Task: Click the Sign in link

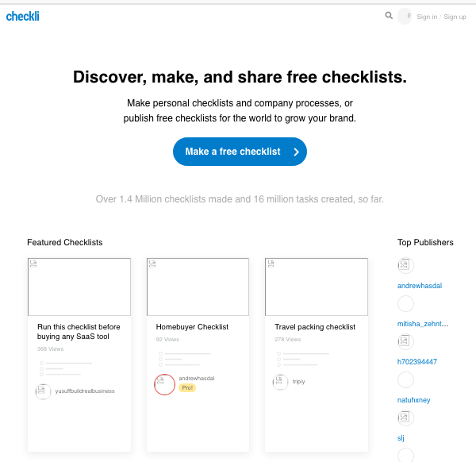Action: [427, 17]
